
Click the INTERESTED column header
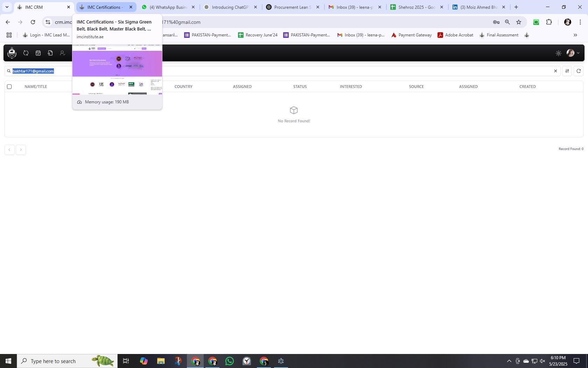[351, 87]
